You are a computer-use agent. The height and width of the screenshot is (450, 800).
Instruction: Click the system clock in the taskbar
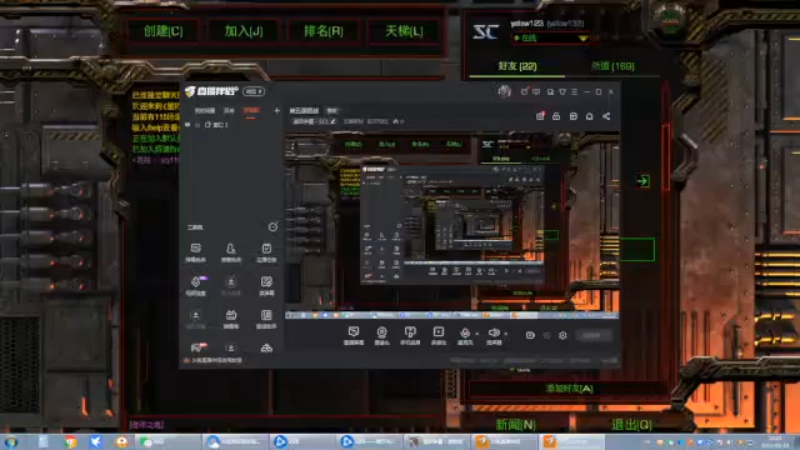coord(776,442)
